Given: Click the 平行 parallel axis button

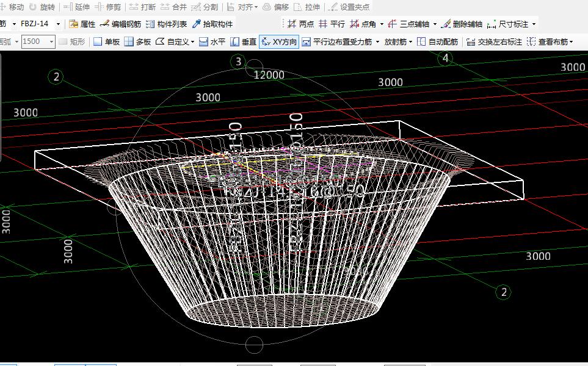Looking at the screenshot, I should pyautogui.click(x=332, y=24).
